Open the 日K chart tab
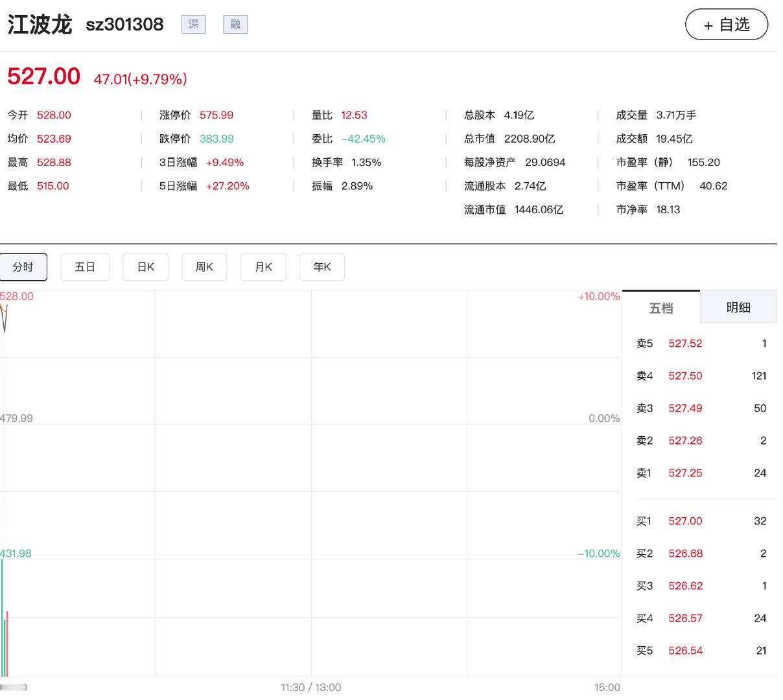The image size is (783, 700). coord(146,267)
